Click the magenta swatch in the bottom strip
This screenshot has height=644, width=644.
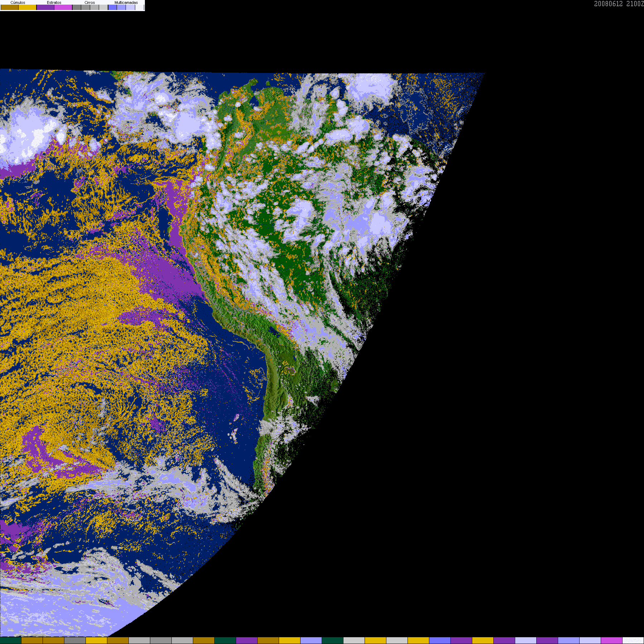click(x=611, y=640)
